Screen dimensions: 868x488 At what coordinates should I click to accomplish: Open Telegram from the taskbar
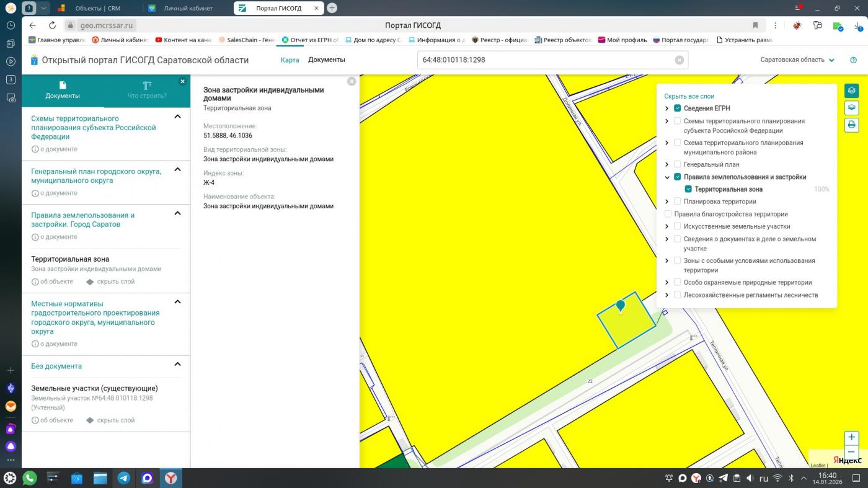point(124,478)
